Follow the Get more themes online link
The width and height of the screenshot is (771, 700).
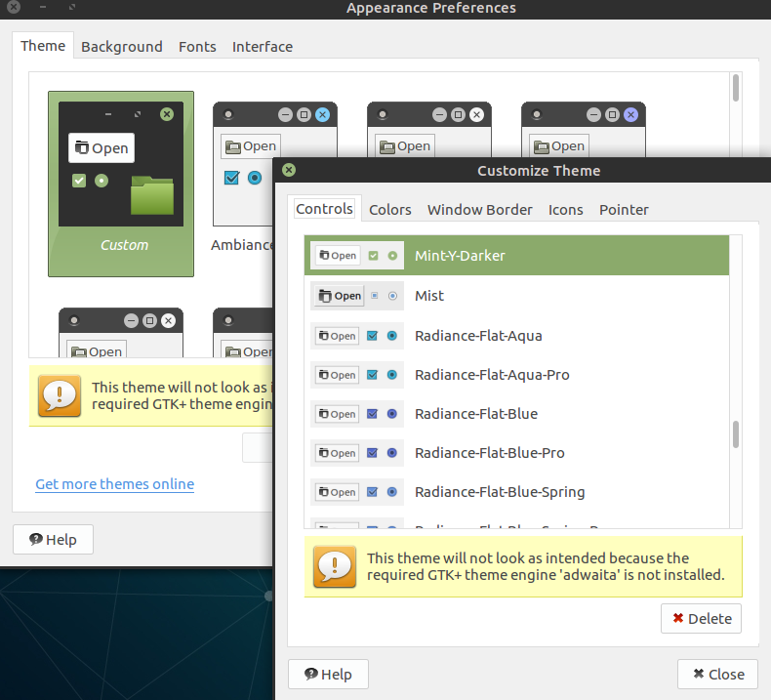(114, 484)
